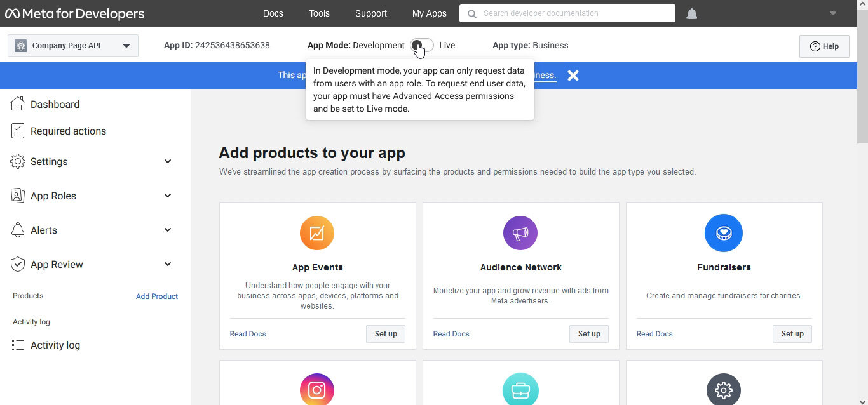Viewport: 868px width, 405px height.
Task: Click the Alerts label in the sidebar
Action: tap(44, 230)
